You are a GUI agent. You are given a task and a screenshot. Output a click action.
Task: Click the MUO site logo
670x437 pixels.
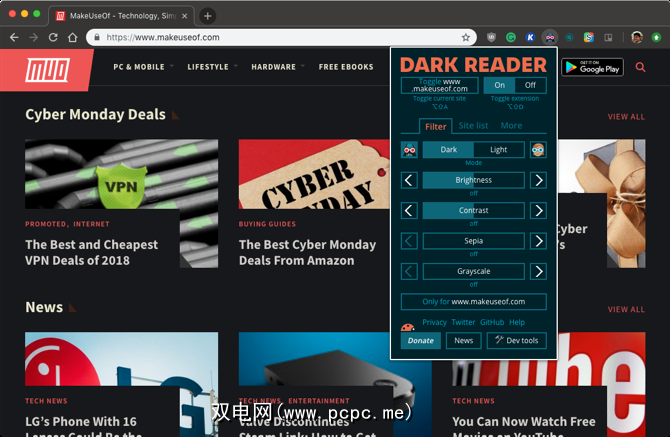[47, 70]
